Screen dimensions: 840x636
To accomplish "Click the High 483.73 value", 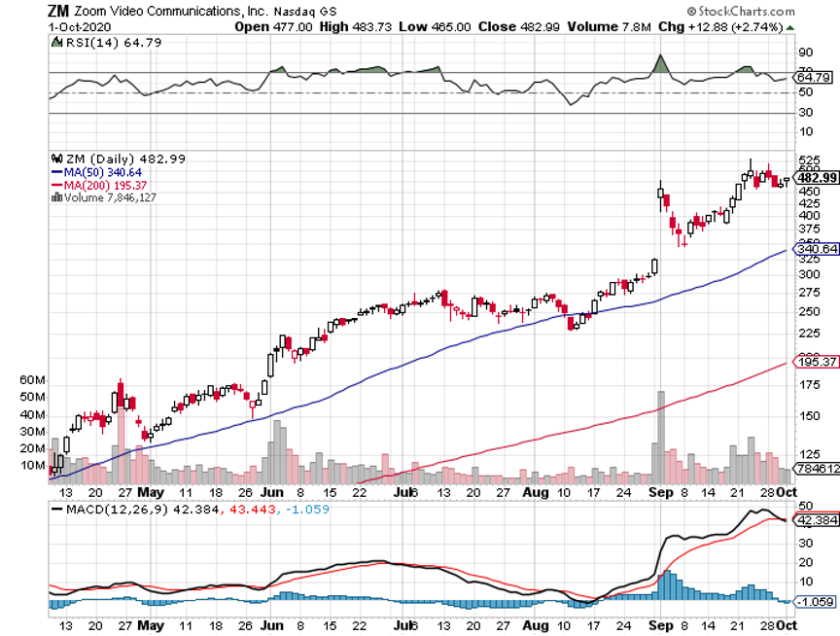I will coord(355,27).
